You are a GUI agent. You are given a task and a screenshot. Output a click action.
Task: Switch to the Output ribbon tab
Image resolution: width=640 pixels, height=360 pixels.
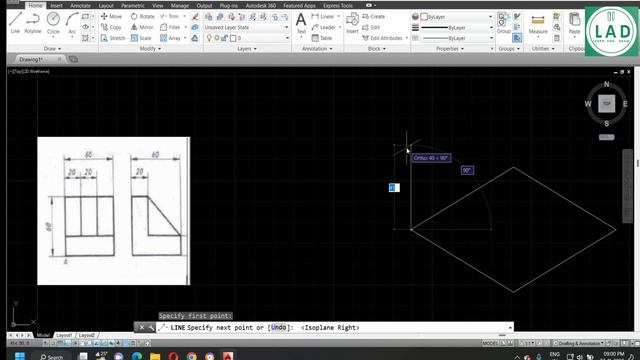(x=204, y=6)
